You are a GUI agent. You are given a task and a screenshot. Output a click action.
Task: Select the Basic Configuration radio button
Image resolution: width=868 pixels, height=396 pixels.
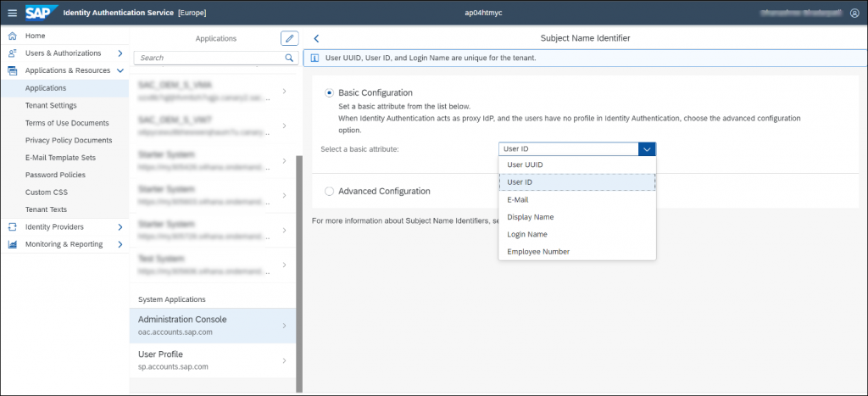[330, 92]
